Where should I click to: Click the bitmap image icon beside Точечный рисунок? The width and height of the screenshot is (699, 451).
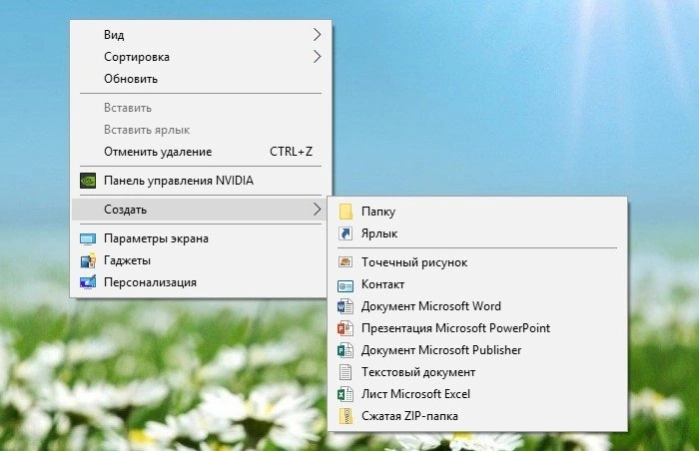345,262
